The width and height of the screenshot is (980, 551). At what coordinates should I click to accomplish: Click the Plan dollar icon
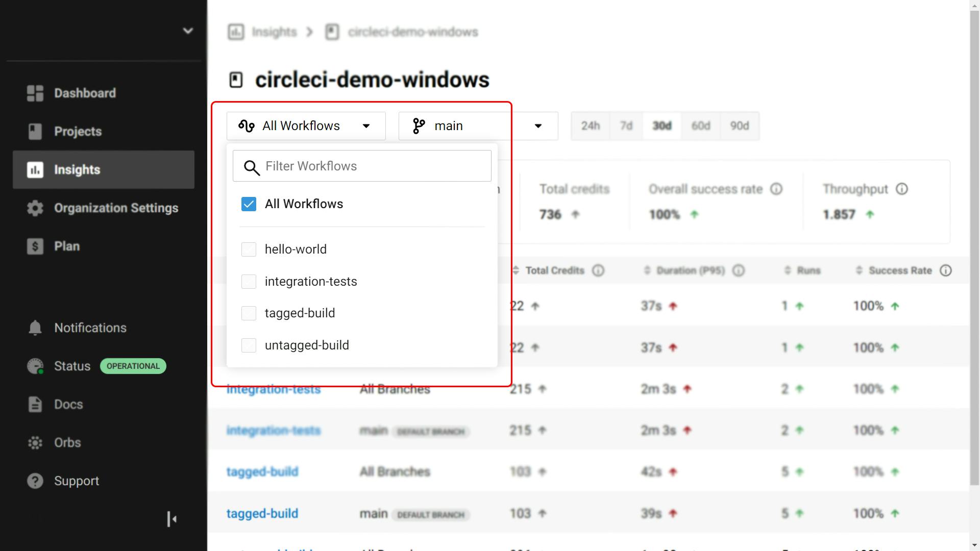pos(34,246)
